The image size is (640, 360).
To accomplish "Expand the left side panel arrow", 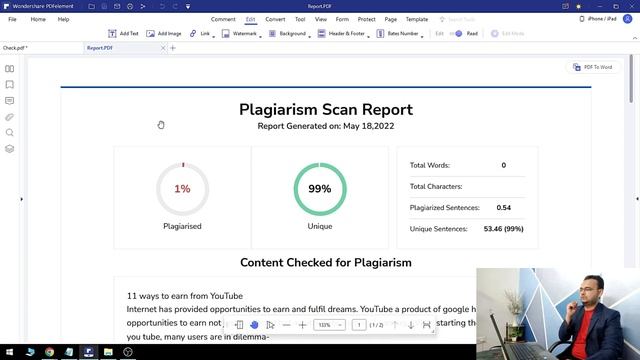I will click(x=22, y=199).
